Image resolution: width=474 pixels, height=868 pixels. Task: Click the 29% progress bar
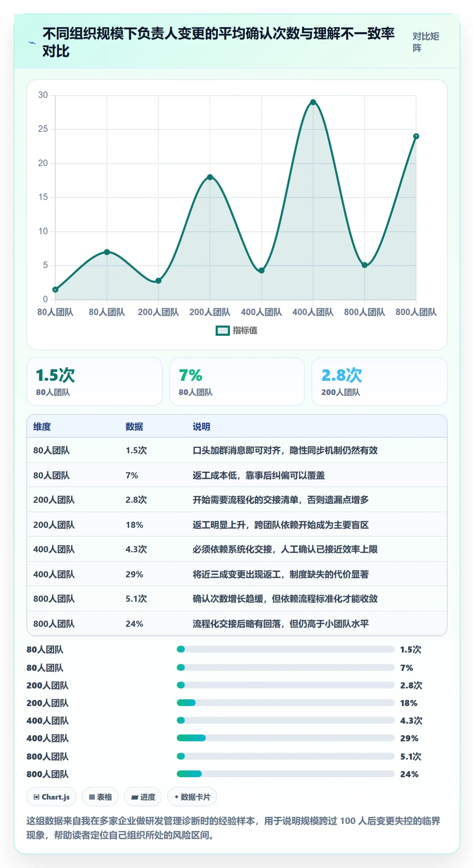click(286, 738)
